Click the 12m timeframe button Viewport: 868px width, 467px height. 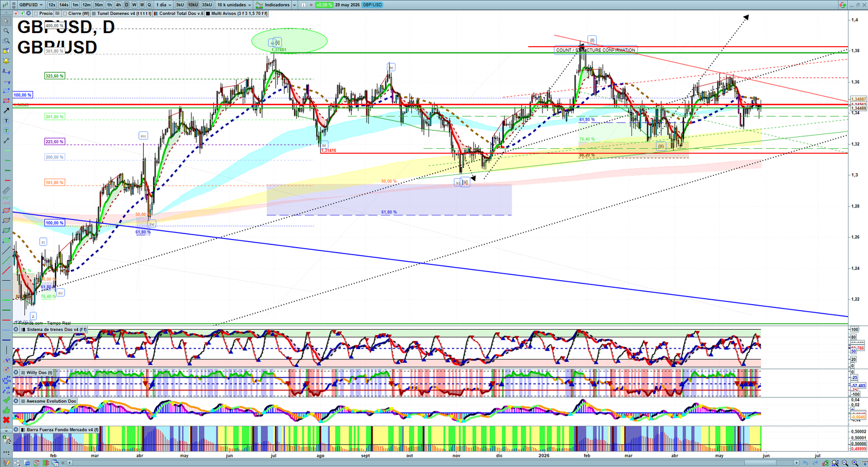click(x=86, y=5)
